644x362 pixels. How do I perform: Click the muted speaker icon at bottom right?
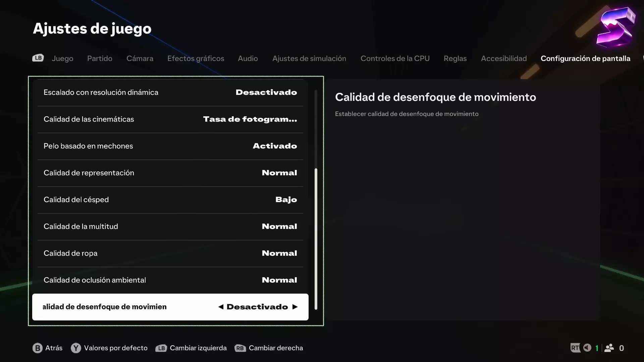point(587,348)
